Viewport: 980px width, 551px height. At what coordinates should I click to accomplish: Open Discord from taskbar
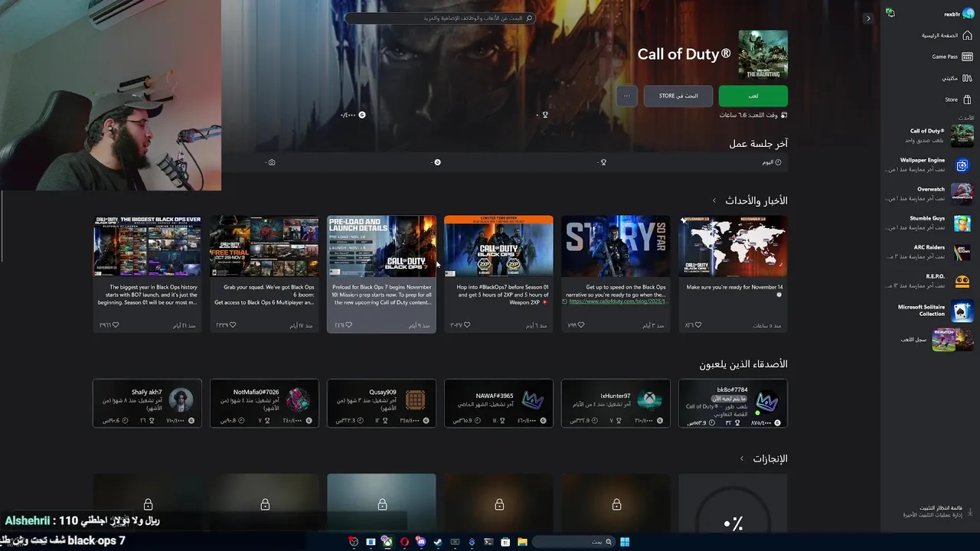421,542
